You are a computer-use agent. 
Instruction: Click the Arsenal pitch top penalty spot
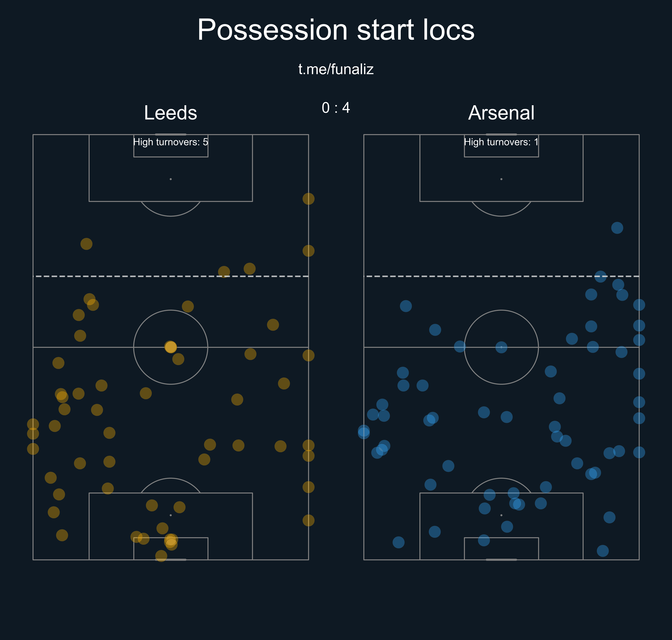(x=501, y=179)
